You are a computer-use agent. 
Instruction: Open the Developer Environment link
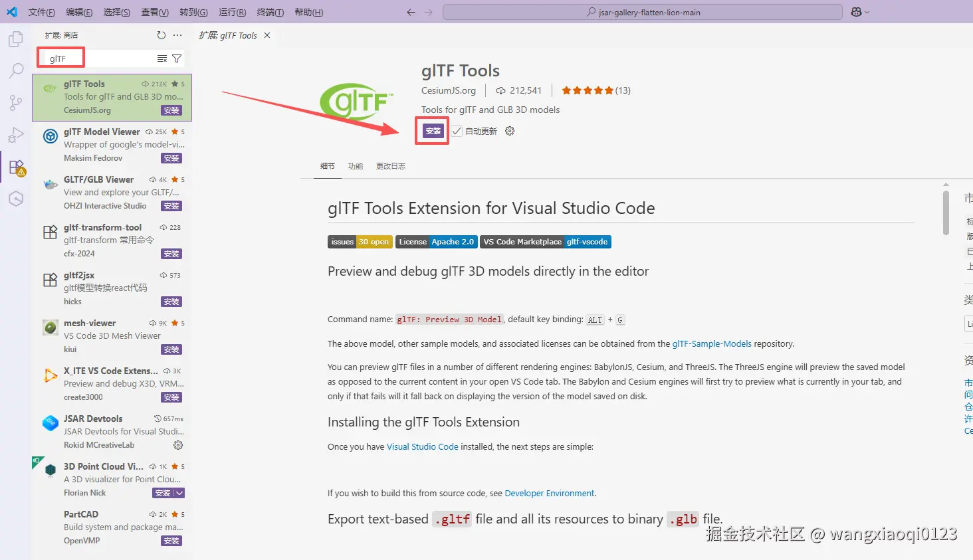pyautogui.click(x=550, y=493)
